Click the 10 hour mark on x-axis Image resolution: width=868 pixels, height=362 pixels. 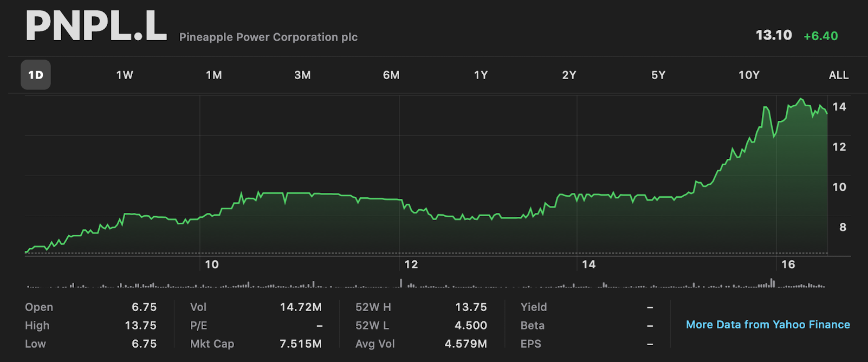(212, 264)
